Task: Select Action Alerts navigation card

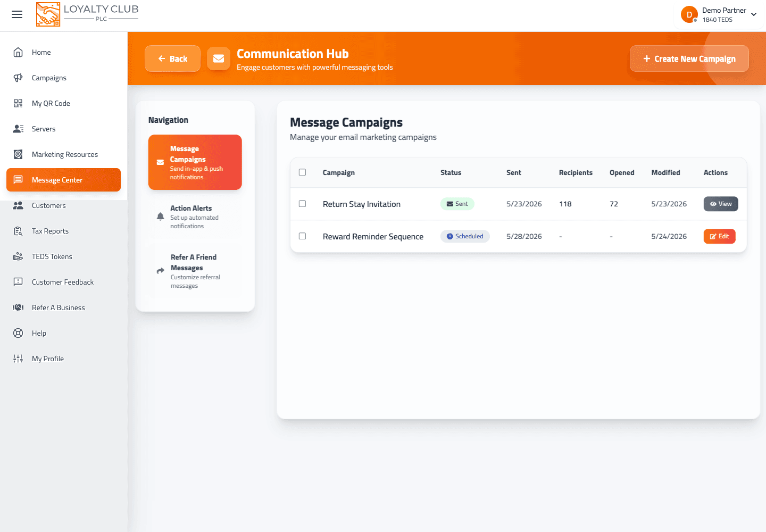Action: coord(195,217)
